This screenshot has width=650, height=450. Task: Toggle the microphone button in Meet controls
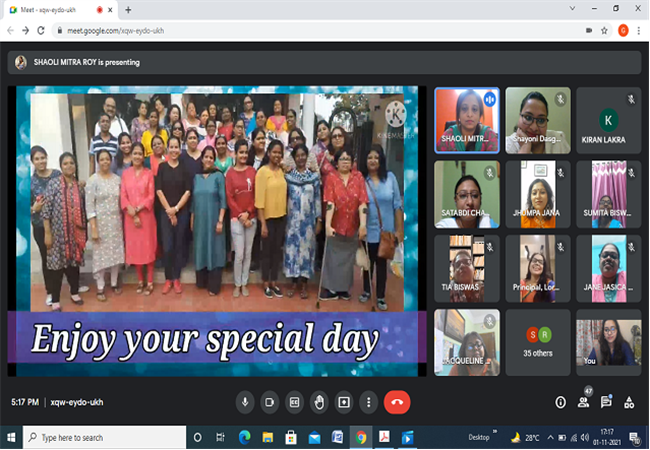point(245,402)
